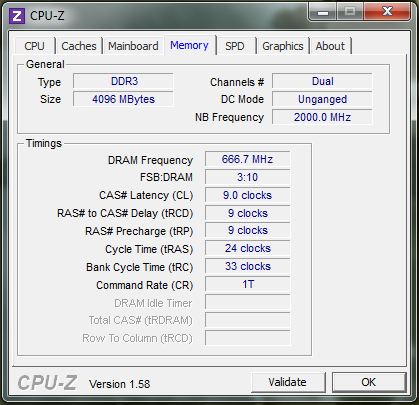The height and width of the screenshot is (405, 419).
Task: Click the Bank Cycle Time (tRC) label
Action: tap(140, 267)
